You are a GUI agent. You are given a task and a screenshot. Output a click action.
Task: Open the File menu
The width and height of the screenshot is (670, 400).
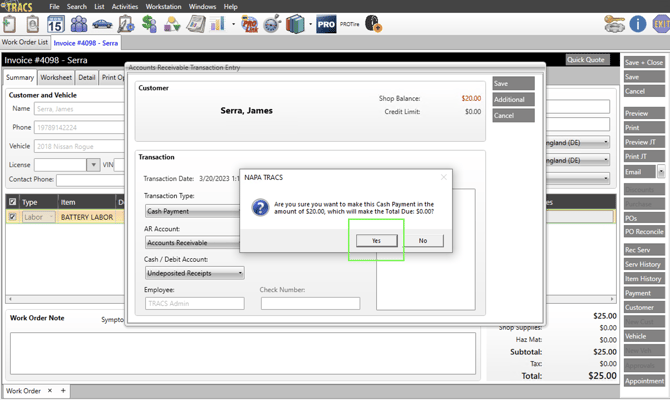[x=54, y=6]
